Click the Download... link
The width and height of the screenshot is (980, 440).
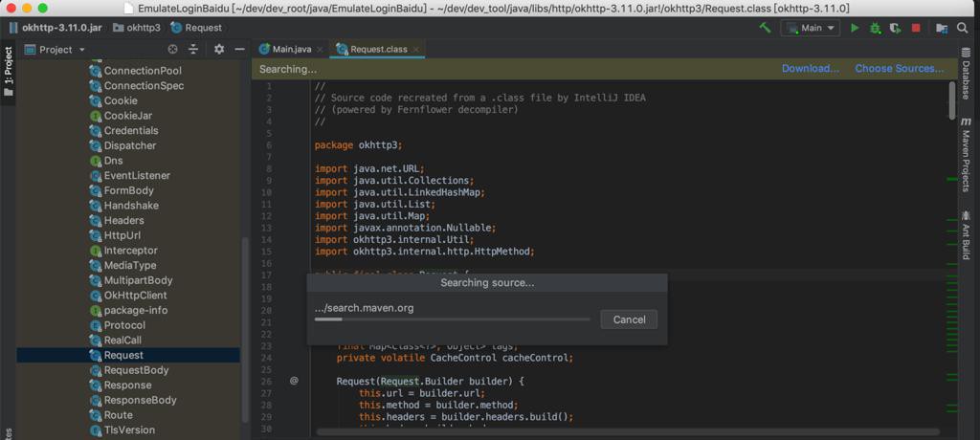tap(811, 69)
